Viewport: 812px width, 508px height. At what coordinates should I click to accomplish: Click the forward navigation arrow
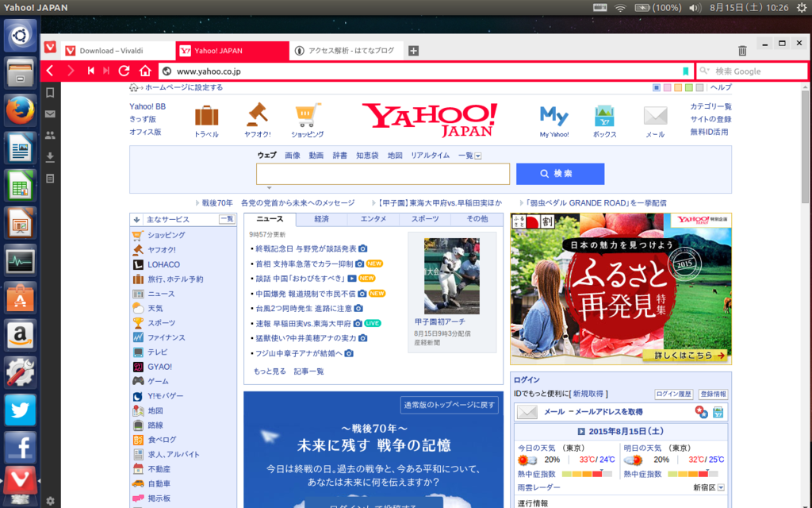pyautogui.click(x=71, y=71)
